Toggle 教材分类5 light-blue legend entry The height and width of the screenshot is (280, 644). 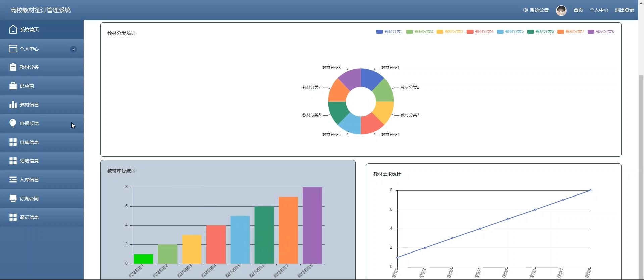pos(510,31)
